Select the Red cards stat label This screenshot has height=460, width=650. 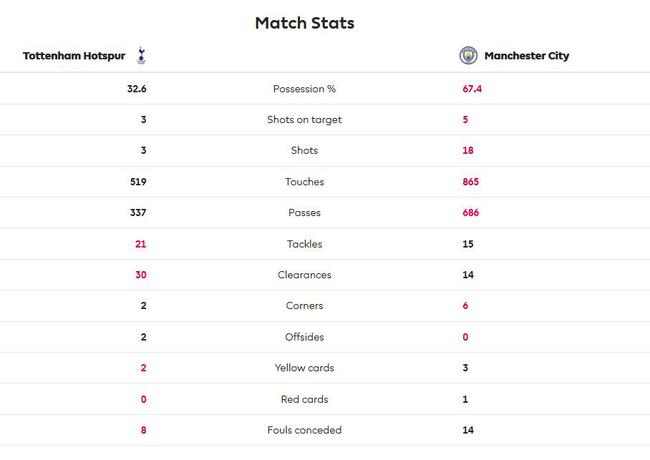[304, 399]
